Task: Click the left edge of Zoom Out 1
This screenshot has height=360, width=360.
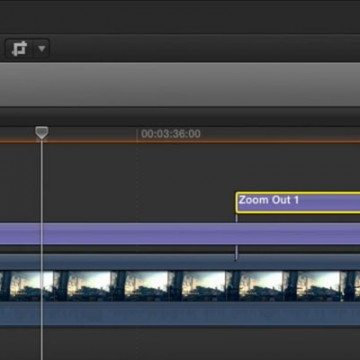Action: [x=236, y=202]
